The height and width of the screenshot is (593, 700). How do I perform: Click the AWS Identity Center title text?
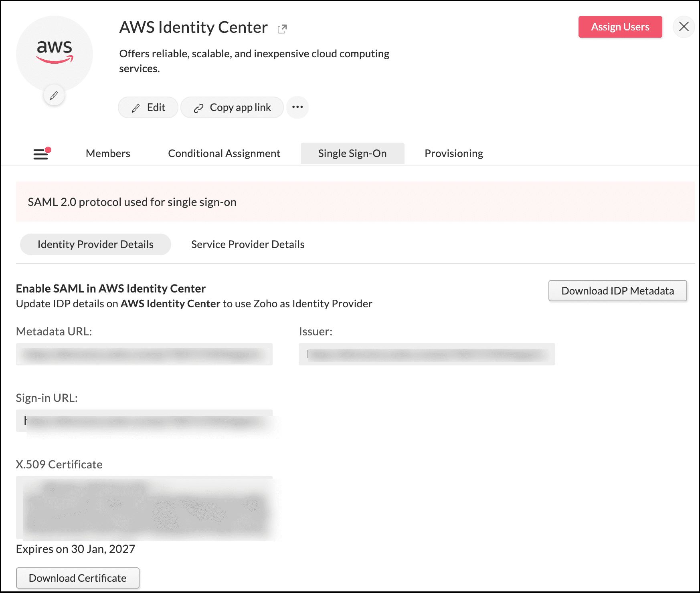click(x=193, y=27)
